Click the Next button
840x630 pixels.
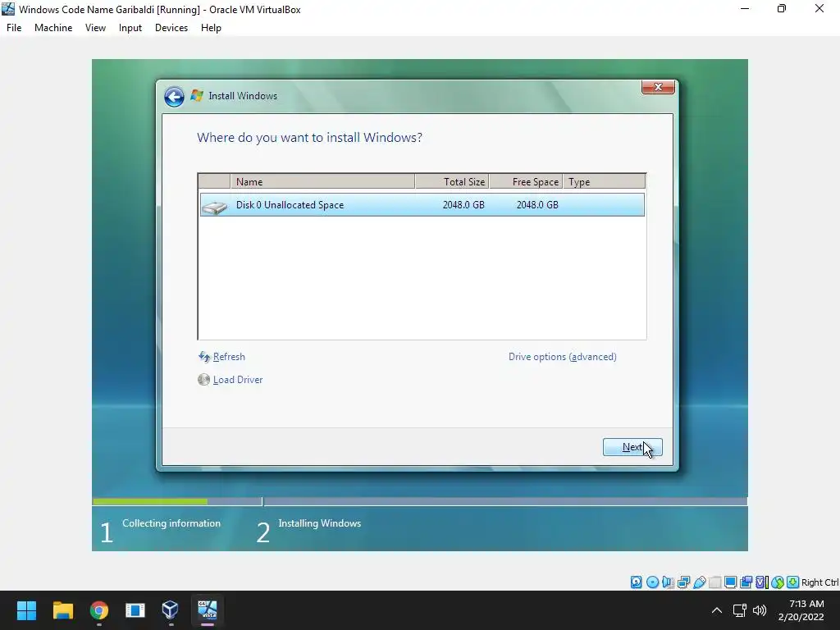(x=632, y=447)
